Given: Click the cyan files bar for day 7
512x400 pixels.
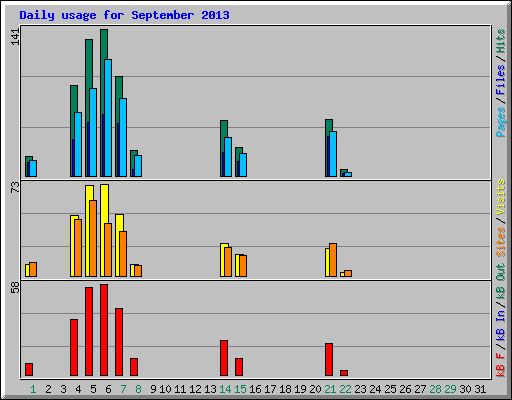Looking at the screenshot, I should tap(123, 137).
